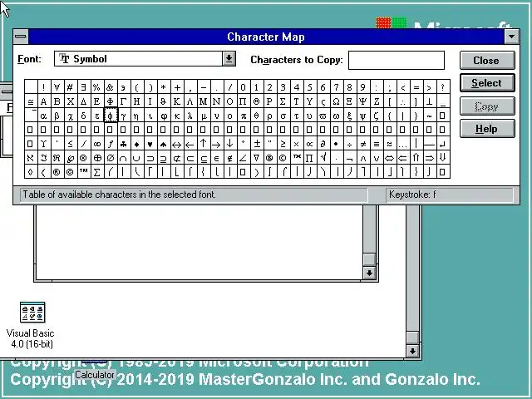
Task: Select the there-exists (reversed E) cell
Action: click(x=83, y=87)
